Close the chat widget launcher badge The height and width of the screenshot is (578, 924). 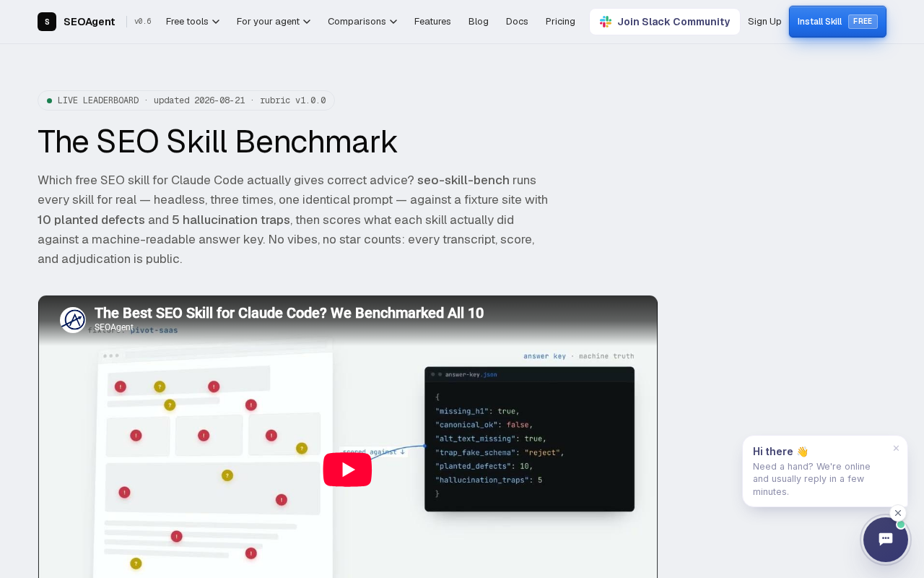pyautogui.click(x=898, y=513)
